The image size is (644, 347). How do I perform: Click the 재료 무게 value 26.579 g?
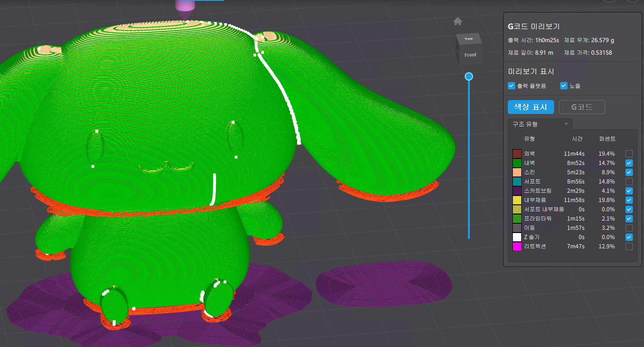tap(603, 40)
